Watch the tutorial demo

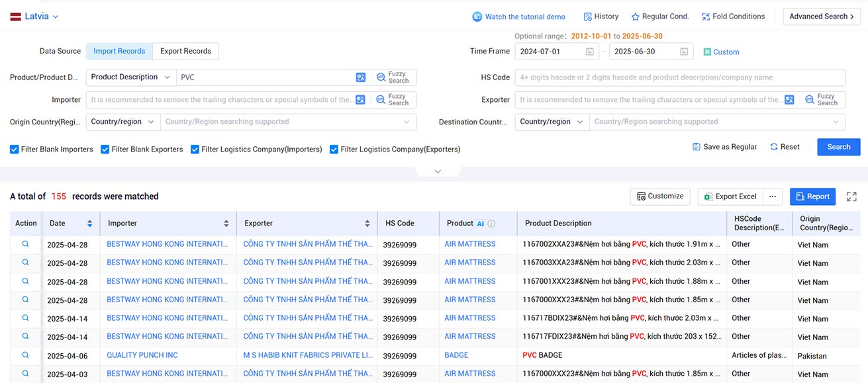click(518, 17)
